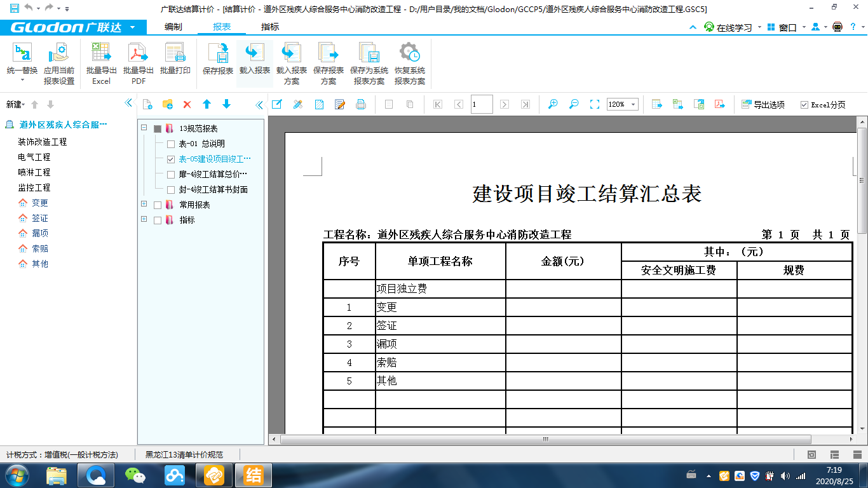The width and height of the screenshot is (868, 488).
Task: Click red X delete report icon
Action: (x=187, y=104)
